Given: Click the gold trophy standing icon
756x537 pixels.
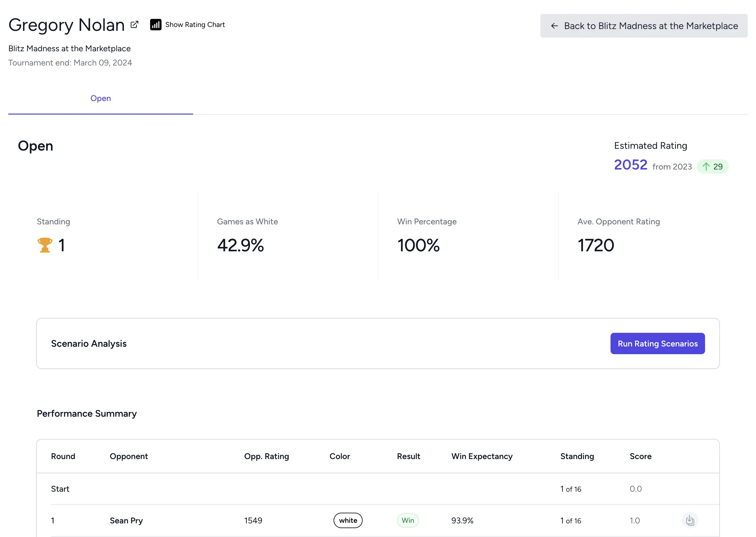Looking at the screenshot, I should (x=45, y=245).
